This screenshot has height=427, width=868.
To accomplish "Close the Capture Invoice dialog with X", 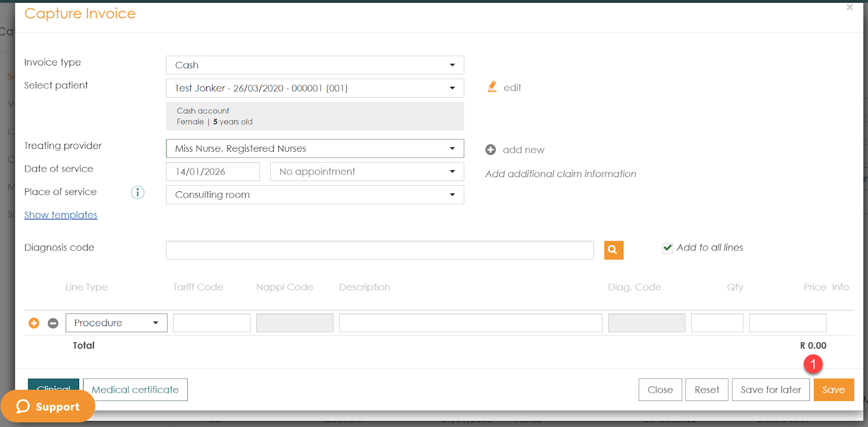I will click(850, 8).
